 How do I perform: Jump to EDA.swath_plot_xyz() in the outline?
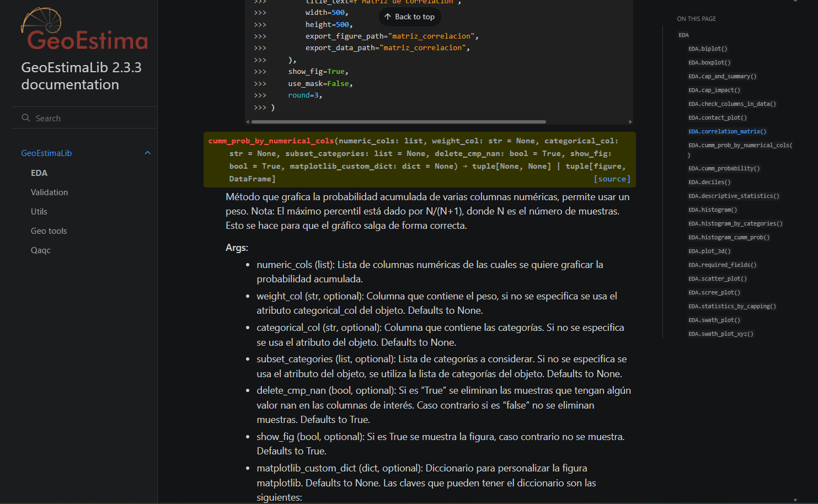tap(721, 334)
